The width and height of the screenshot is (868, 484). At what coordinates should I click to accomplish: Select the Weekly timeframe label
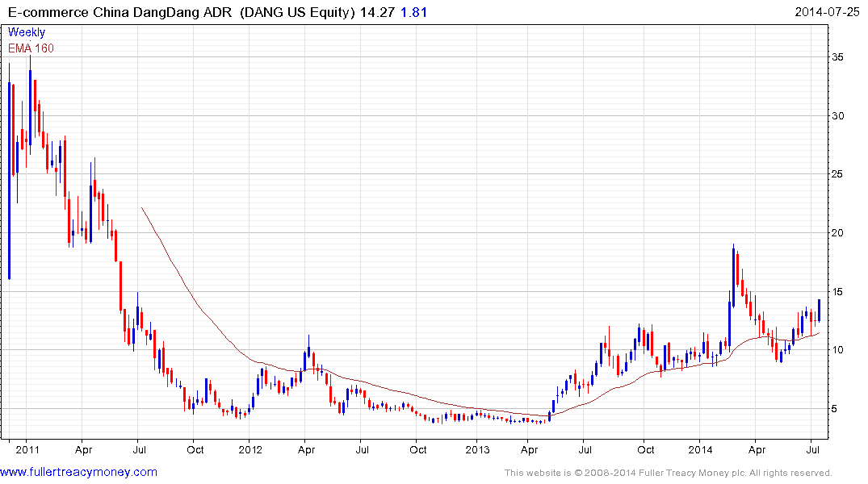pyautogui.click(x=27, y=32)
